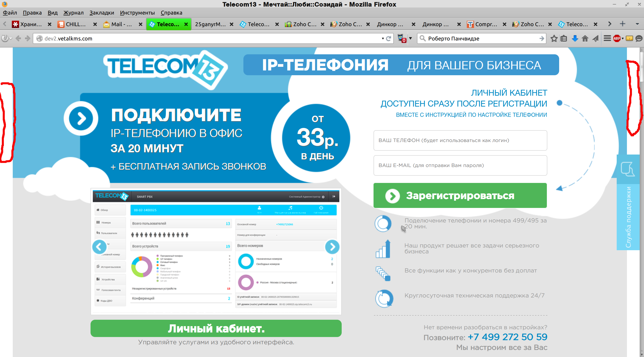Bookmark this page with the star icon
The height and width of the screenshot is (357, 644).
(554, 38)
